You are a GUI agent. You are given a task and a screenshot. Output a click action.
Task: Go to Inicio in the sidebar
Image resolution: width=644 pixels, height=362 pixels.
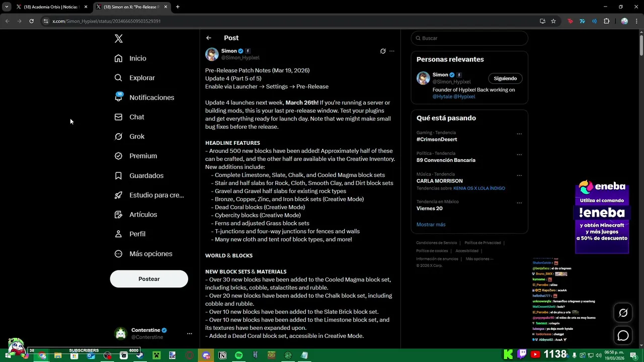130,58
